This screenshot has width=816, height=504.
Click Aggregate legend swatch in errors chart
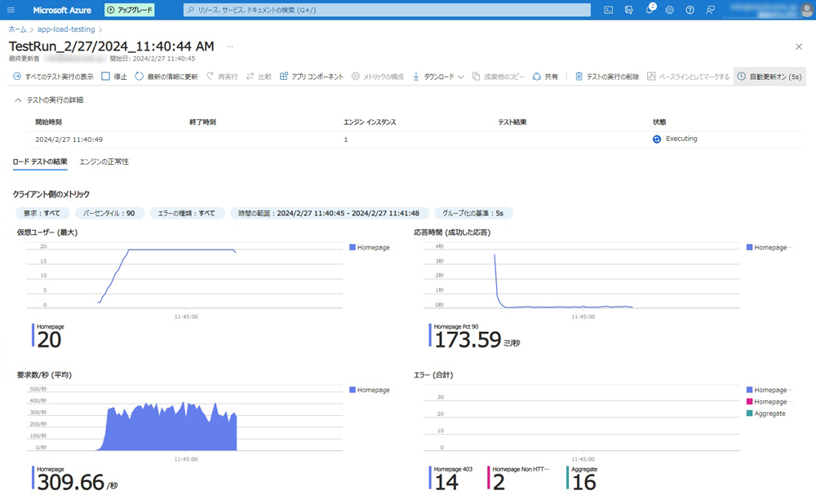coord(749,413)
